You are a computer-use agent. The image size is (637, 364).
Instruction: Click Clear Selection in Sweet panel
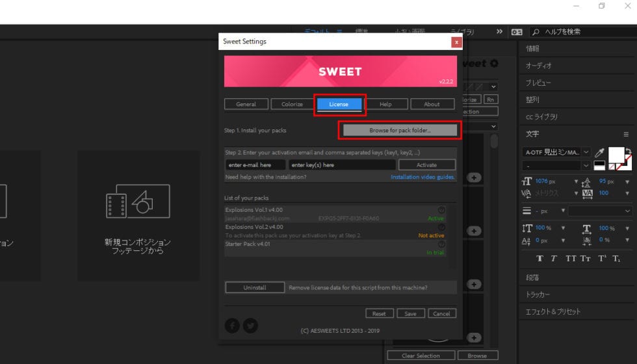click(x=421, y=356)
